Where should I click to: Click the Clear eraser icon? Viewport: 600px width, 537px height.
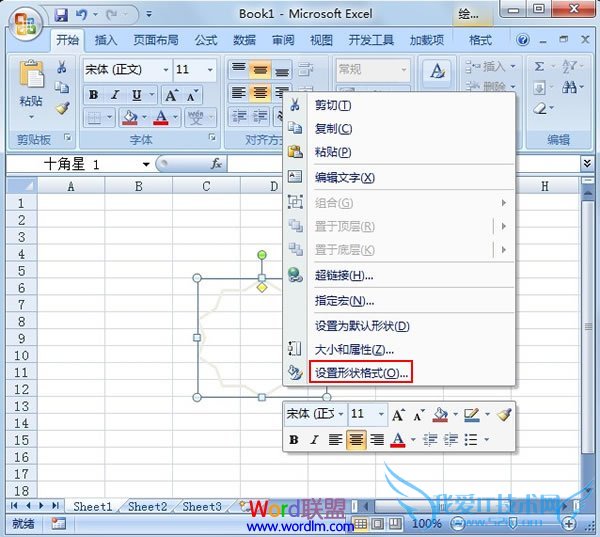540,109
